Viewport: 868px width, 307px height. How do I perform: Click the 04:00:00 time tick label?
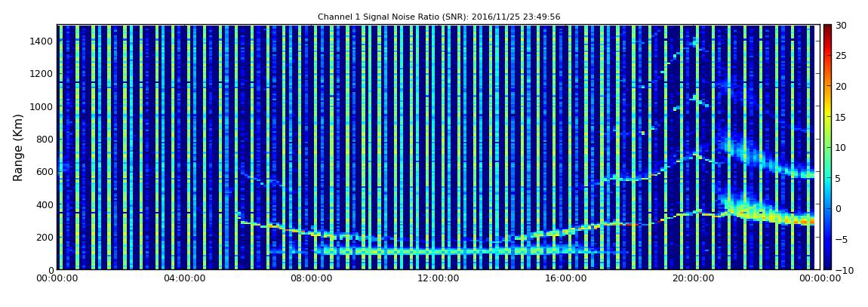[183, 278]
